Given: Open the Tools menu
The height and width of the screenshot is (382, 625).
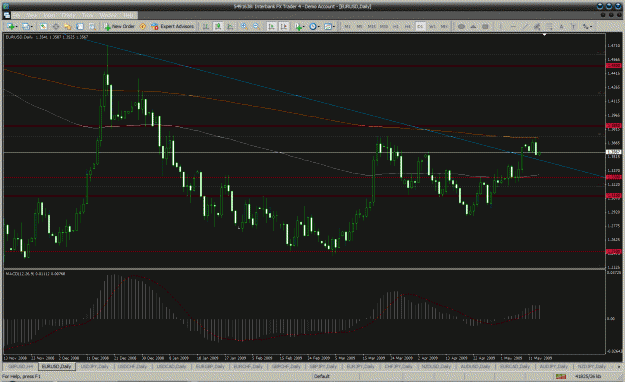Looking at the screenshot, I should [x=88, y=15].
